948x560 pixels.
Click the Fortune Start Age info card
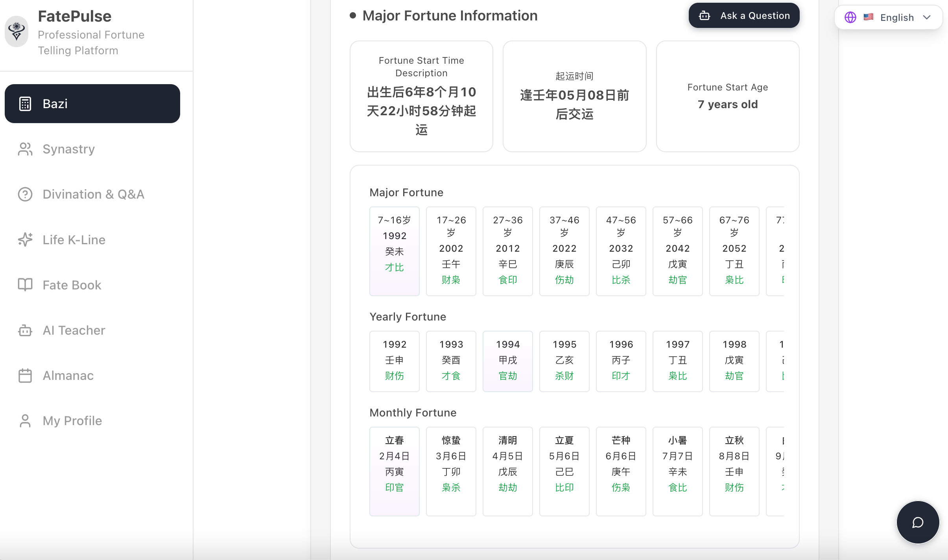[727, 96]
